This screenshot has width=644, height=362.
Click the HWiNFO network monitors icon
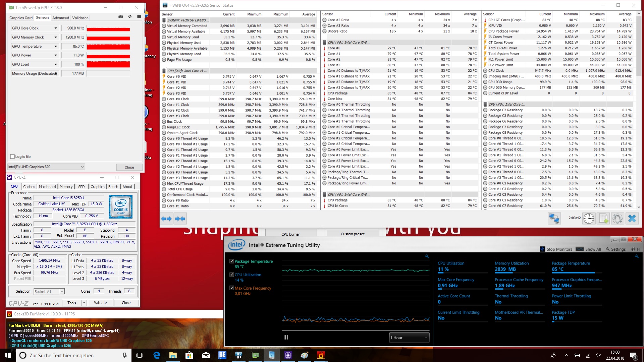(x=554, y=219)
